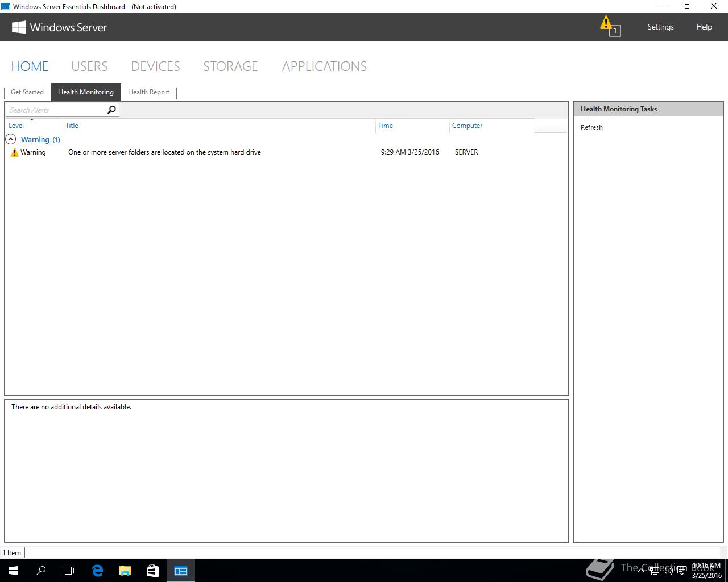Sort alerts by Computer column
This screenshot has height=582, width=728.
[492, 126]
